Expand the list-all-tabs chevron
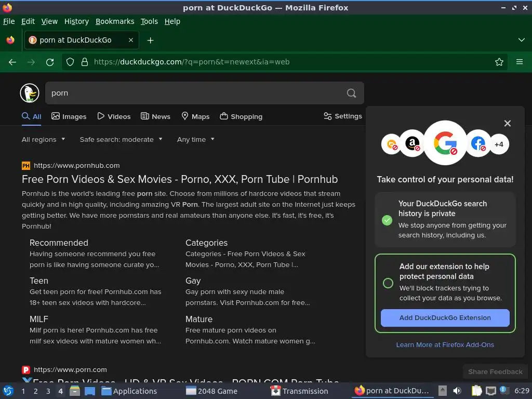532x399 pixels. coord(522,40)
